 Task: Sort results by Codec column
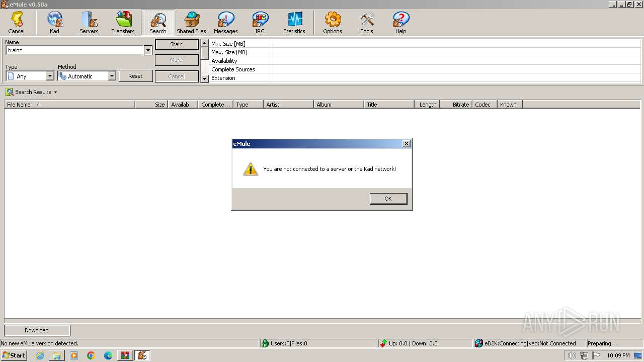tap(485, 105)
